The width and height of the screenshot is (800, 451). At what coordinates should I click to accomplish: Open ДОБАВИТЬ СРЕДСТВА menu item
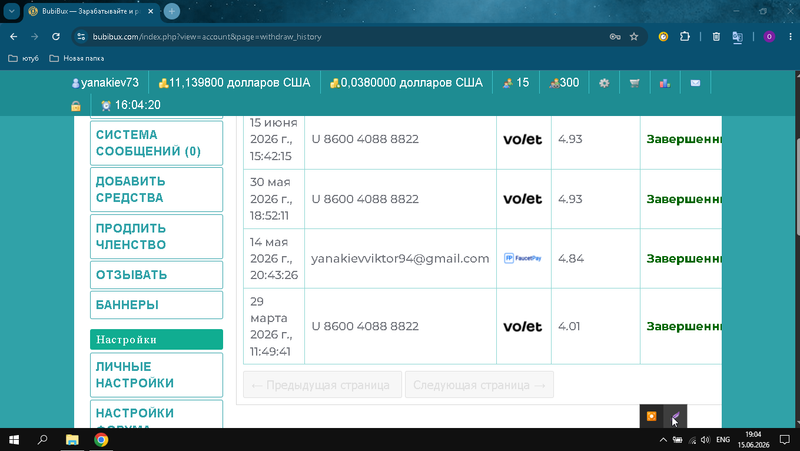click(x=157, y=189)
